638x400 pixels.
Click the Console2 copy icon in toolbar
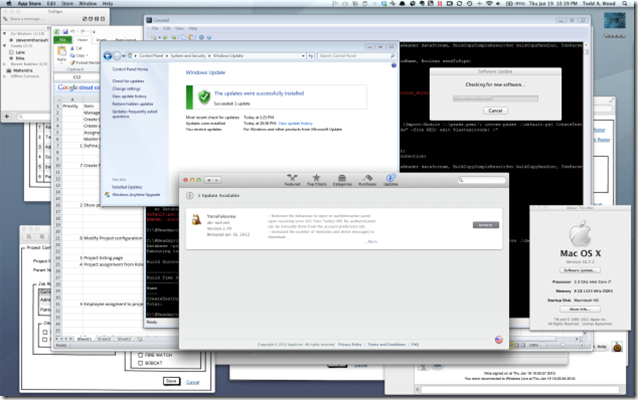(183, 37)
